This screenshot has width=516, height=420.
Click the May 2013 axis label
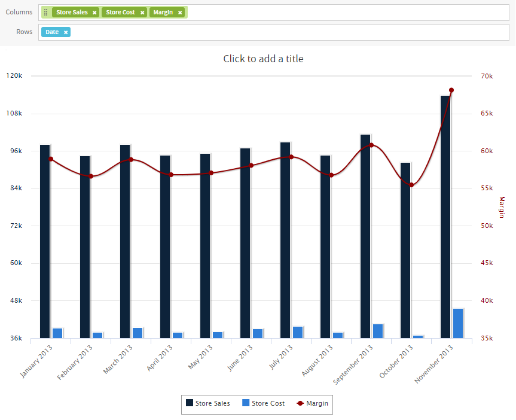201,357
